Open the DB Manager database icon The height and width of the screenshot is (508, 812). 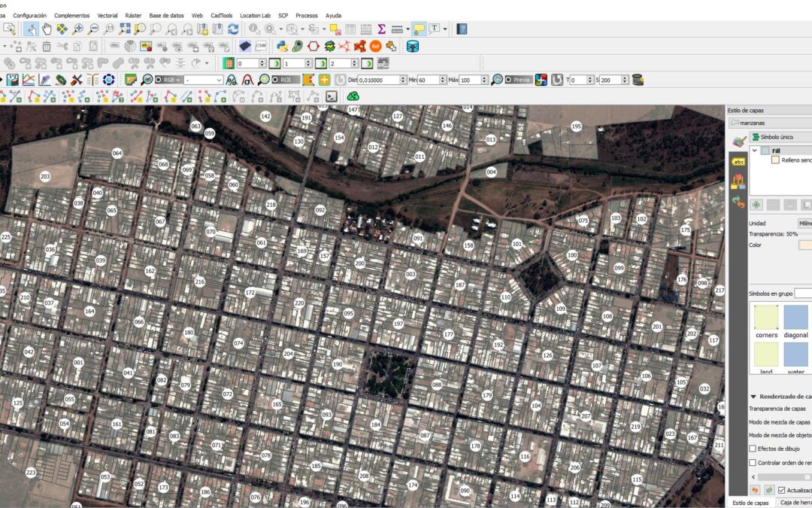tap(412, 46)
